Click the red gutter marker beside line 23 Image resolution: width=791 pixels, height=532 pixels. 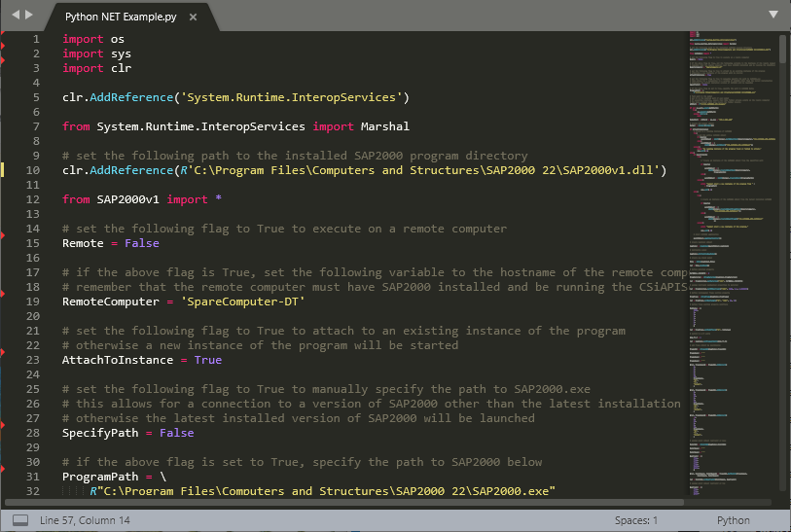[3, 352]
